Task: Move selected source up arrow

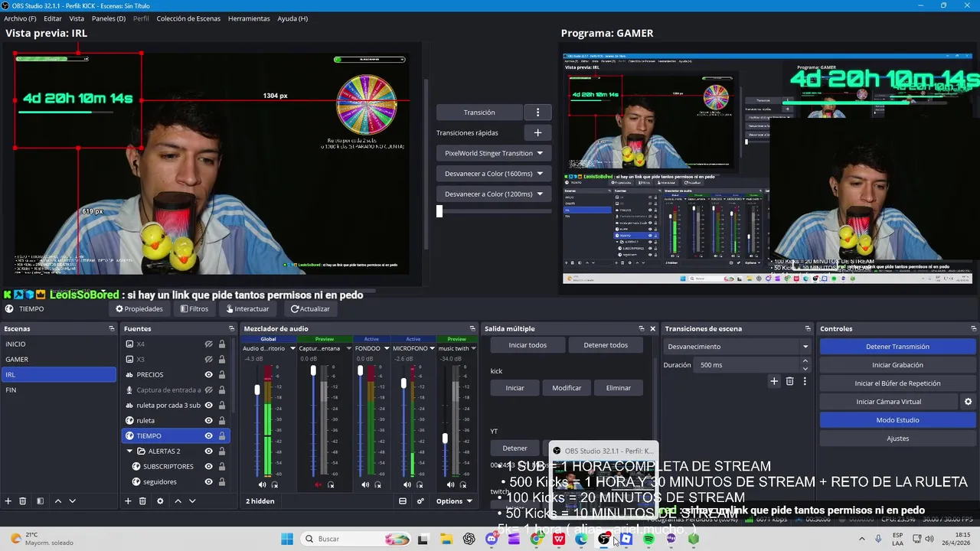Action: click(178, 501)
